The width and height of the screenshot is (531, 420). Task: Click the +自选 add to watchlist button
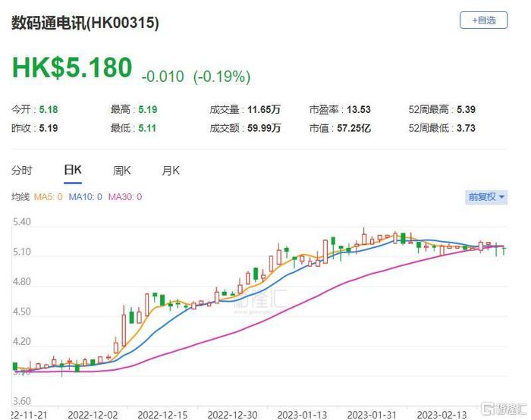(483, 20)
